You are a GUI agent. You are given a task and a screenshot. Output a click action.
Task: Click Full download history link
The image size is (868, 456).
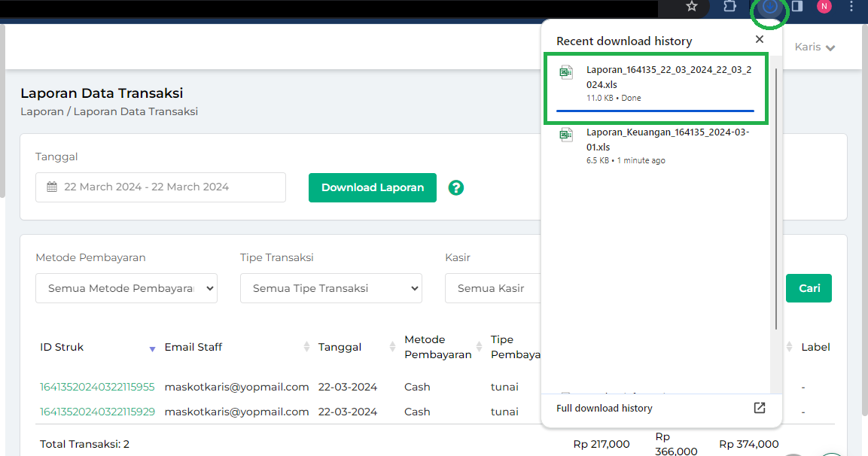[605, 408]
